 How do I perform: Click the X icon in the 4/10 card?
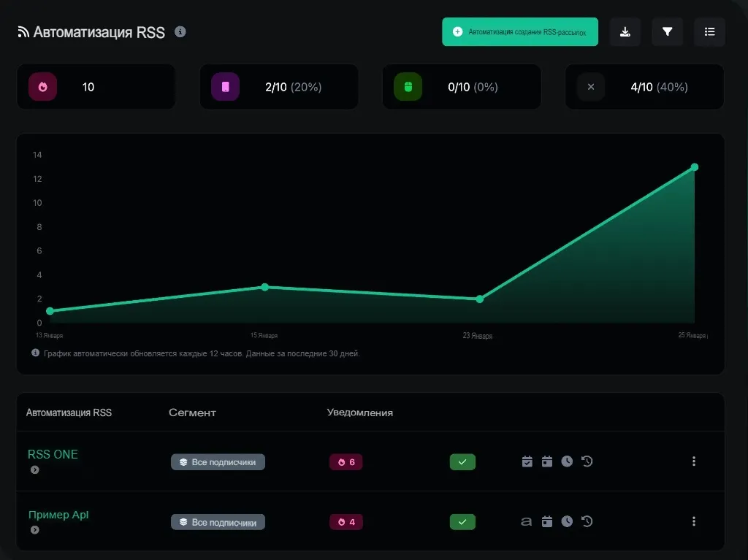[x=590, y=87]
